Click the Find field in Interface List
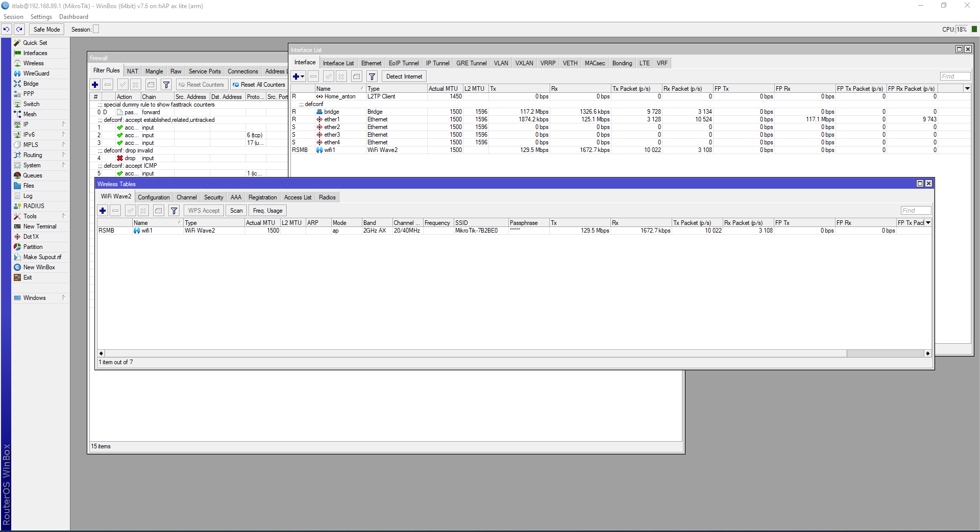The image size is (980, 532). [954, 77]
